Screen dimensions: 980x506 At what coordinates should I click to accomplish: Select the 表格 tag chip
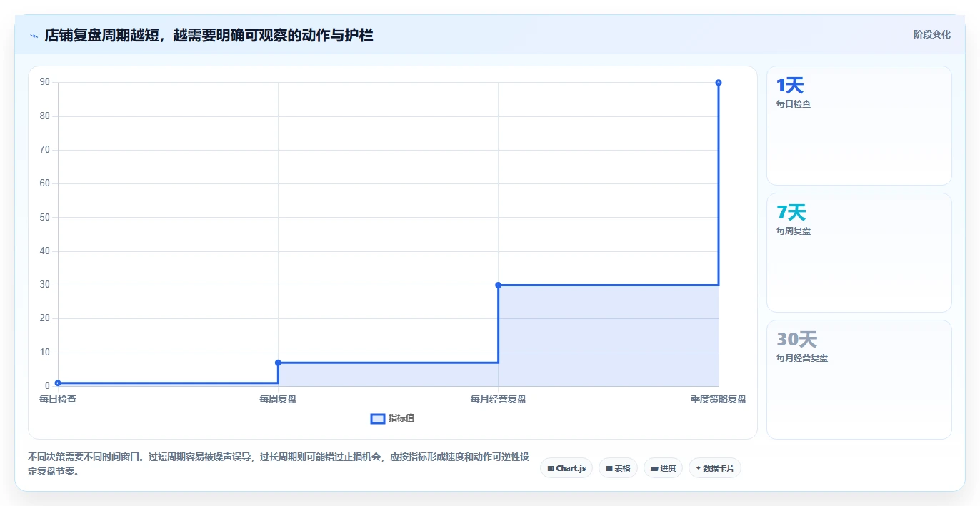(x=618, y=468)
